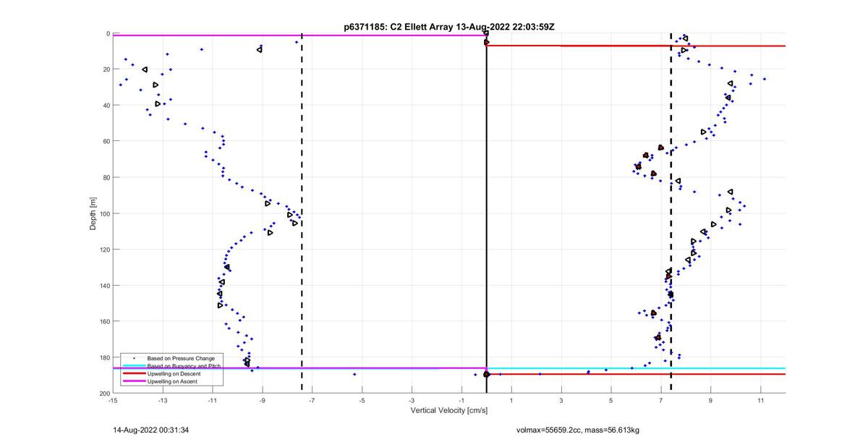
Task: Click the x-axis tick label '-15'
Action: pyautogui.click(x=113, y=400)
